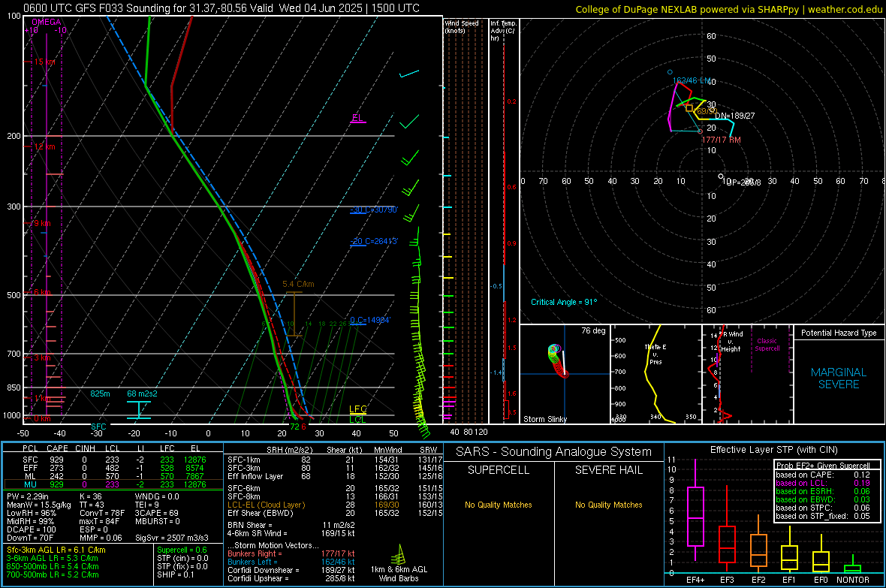Click the Storm Slinky caption
This screenshot has width=886, height=588.
pos(545,419)
